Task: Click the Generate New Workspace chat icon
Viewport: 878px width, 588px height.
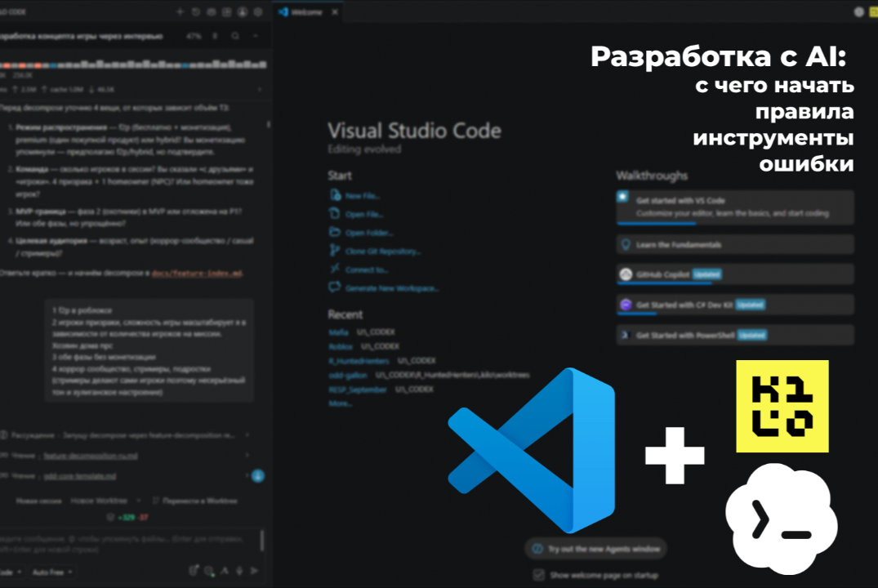Action: (335, 287)
